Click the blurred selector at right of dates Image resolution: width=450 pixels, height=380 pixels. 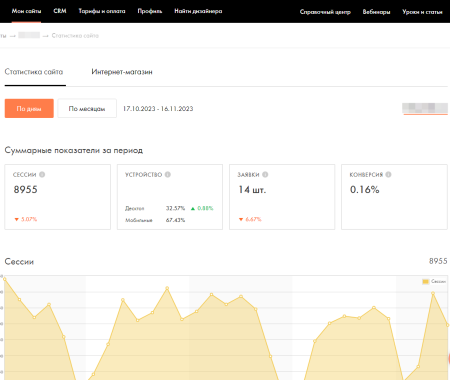[x=425, y=108]
